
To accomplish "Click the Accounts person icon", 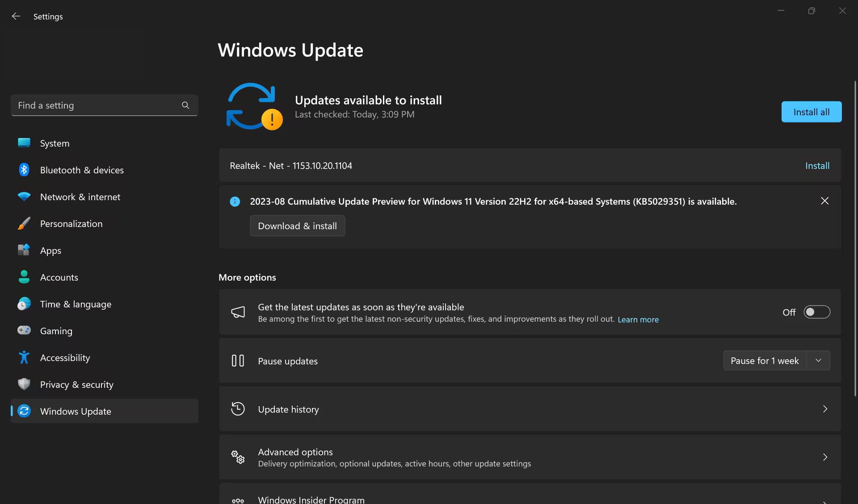I will [24, 277].
